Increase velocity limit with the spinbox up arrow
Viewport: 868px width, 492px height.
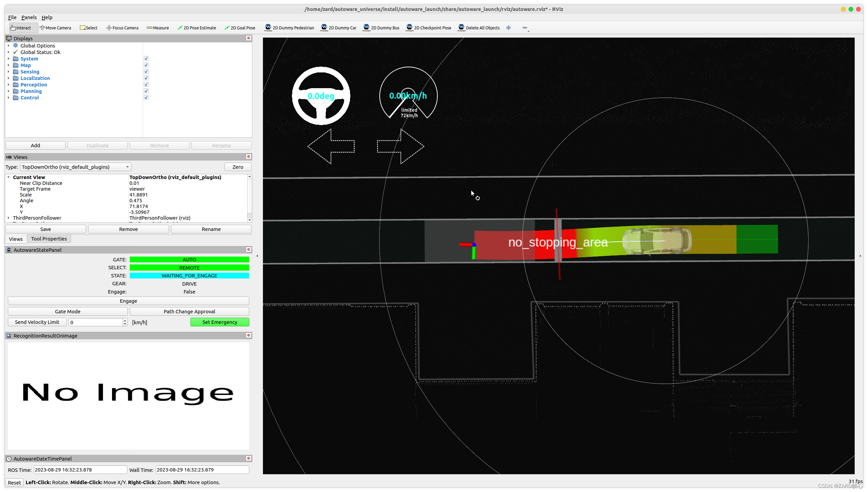(x=125, y=320)
